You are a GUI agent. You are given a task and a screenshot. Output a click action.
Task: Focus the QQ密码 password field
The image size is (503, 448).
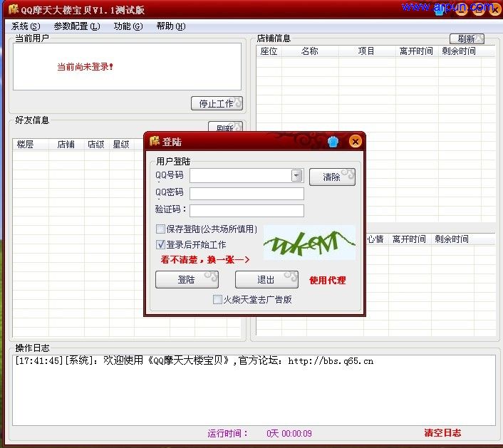(247, 194)
